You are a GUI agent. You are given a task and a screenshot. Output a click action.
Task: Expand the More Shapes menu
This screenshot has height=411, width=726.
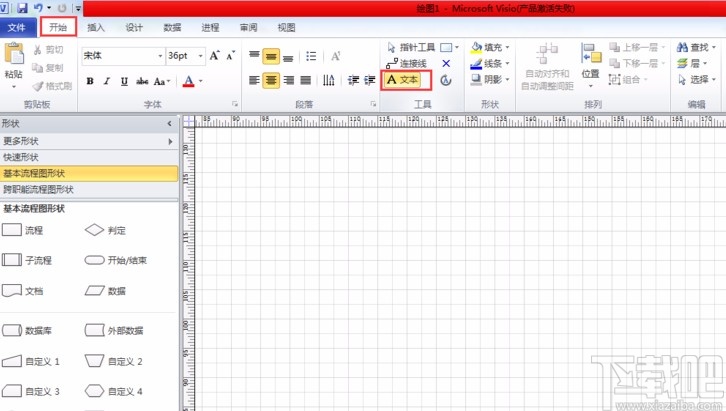[x=89, y=141]
